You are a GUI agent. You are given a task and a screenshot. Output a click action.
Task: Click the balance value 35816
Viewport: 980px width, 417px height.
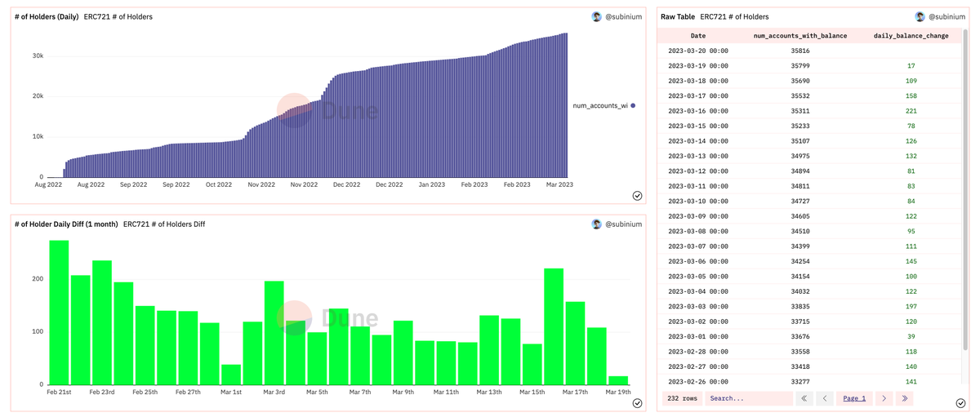pos(800,51)
